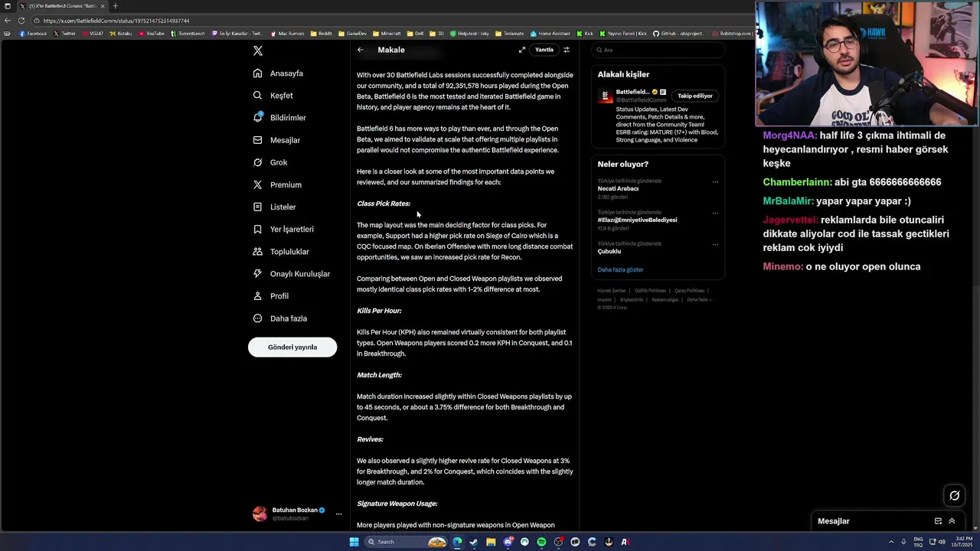The image size is (980, 551).
Task: Close the Battlefield Comms browser tab
Action: 103,6
